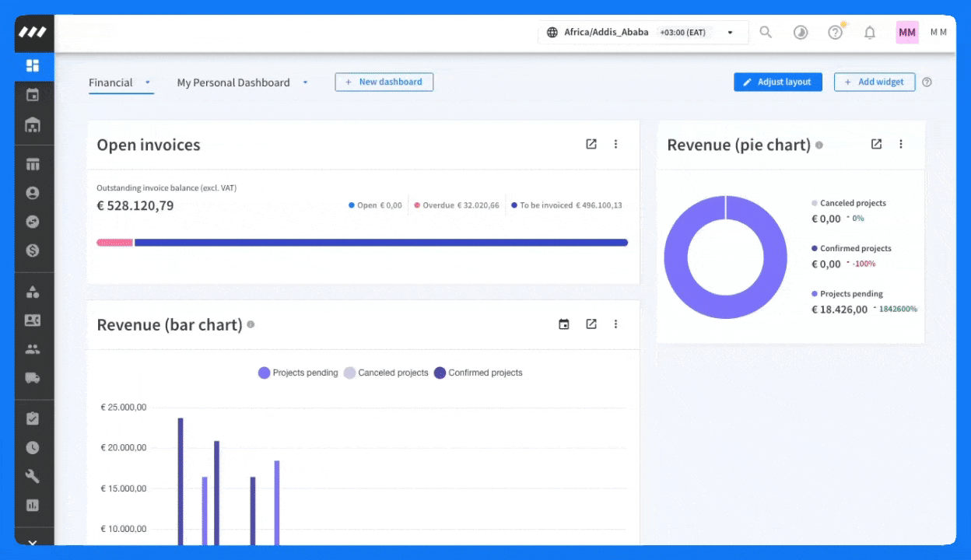Open the clock time registration sidebar icon
This screenshot has width=971, height=560.
(x=33, y=447)
